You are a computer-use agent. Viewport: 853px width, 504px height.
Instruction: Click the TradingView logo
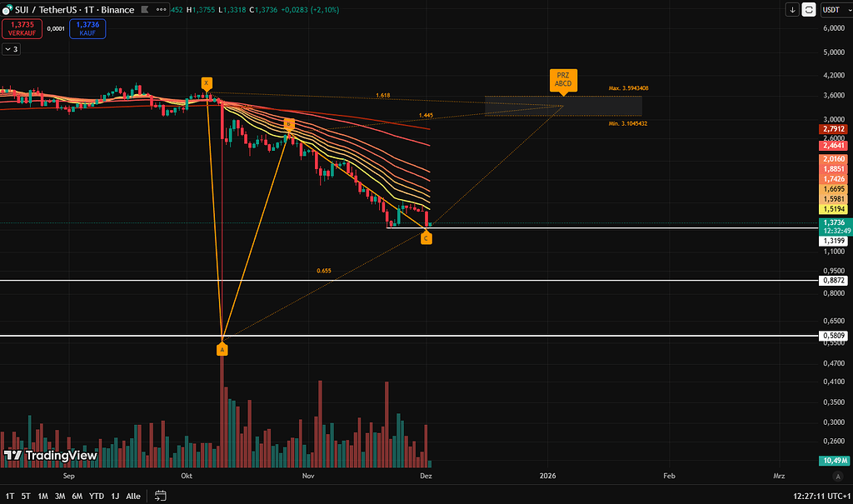coord(51,456)
